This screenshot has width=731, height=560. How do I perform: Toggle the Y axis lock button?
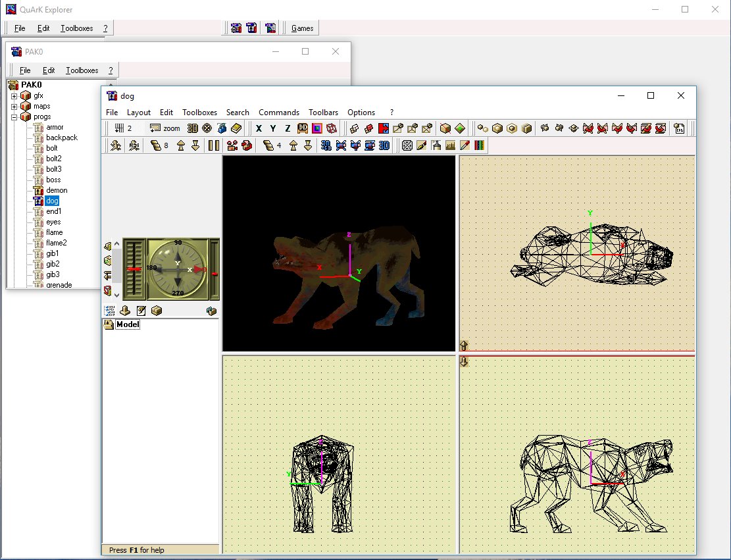[273, 128]
